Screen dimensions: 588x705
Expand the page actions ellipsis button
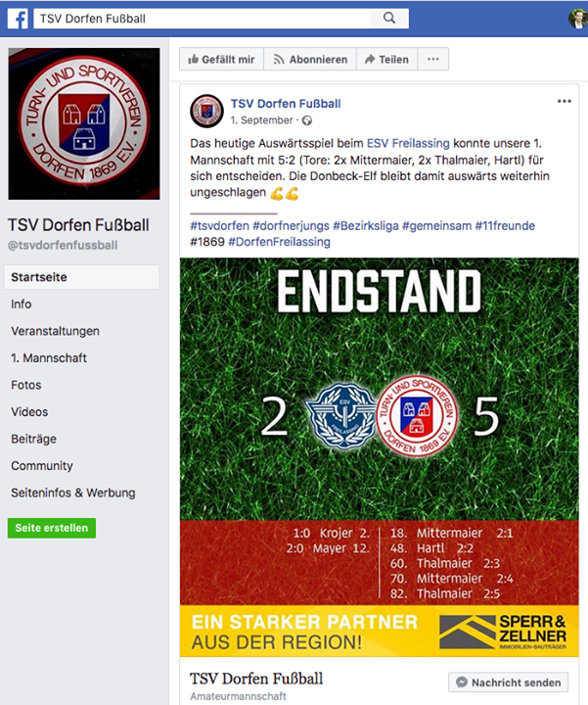click(x=433, y=59)
